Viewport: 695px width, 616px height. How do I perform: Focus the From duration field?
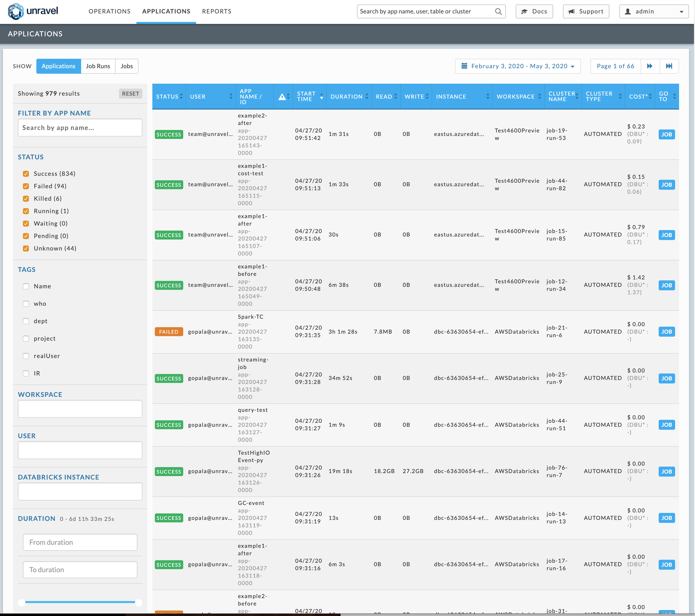(x=80, y=542)
